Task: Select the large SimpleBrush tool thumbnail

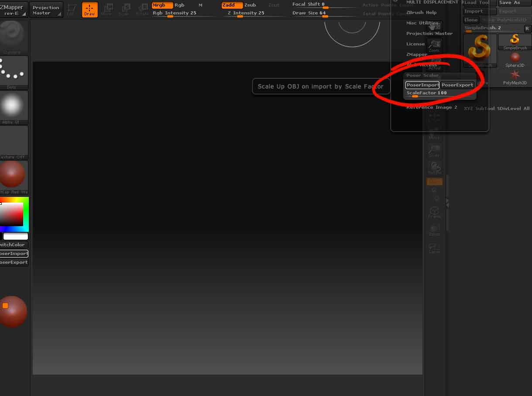Action: 480,51
